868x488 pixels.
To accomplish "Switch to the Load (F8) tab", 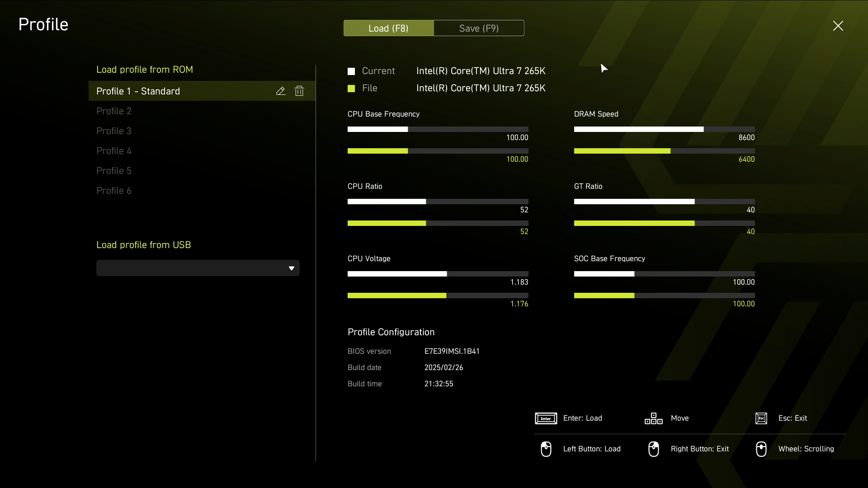I will point(388,28).
